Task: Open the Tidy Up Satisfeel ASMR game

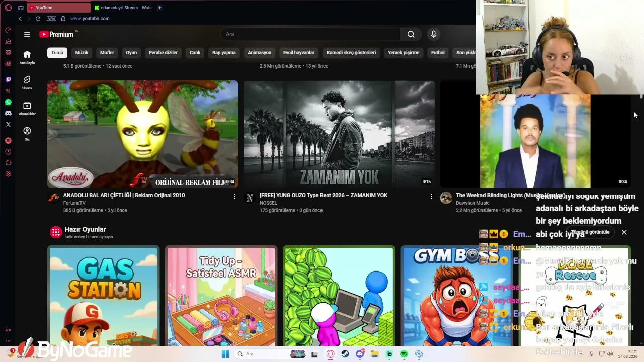Action: click(x=221, y=296)
